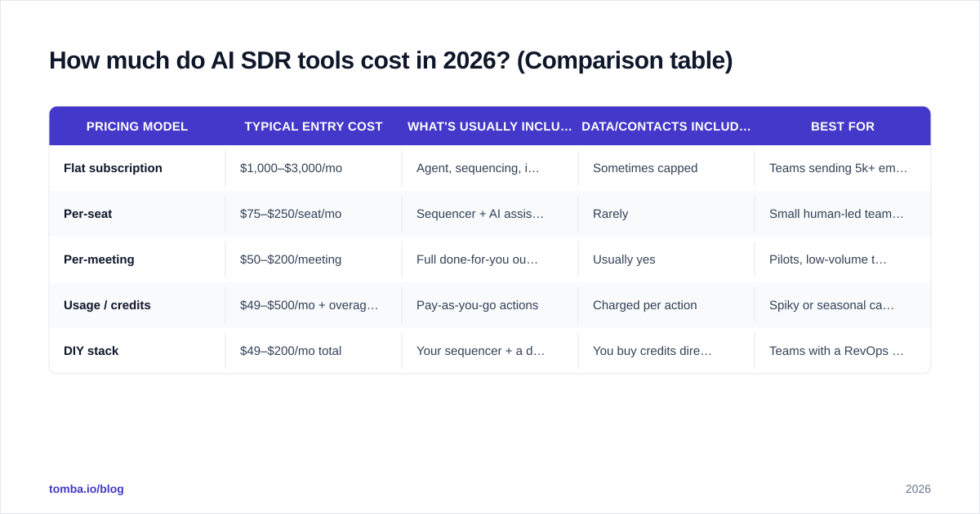The width and height of the screenshot is (980, 514).
Task: Select the Per-meeting row label
Action: point(99,259)
